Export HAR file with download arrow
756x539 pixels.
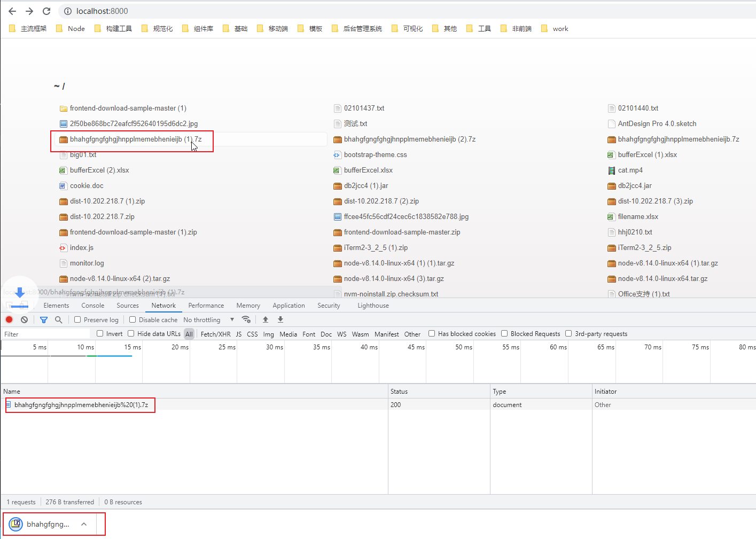280,319
